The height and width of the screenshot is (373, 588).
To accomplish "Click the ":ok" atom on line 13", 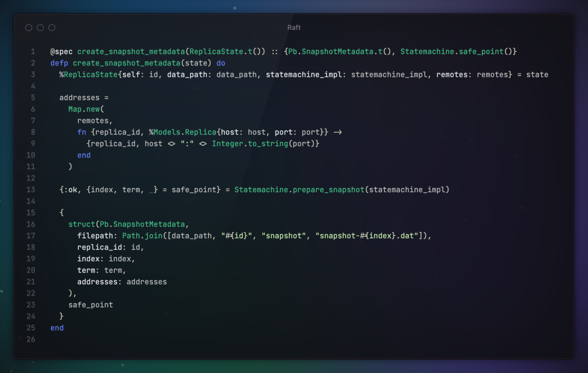I will (70, 189).
